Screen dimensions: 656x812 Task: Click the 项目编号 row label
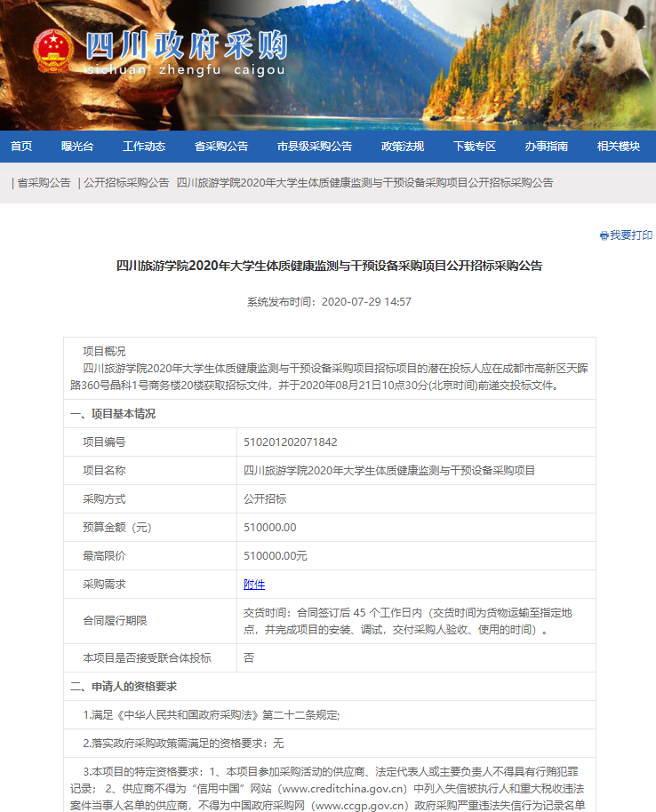(104, 442)
